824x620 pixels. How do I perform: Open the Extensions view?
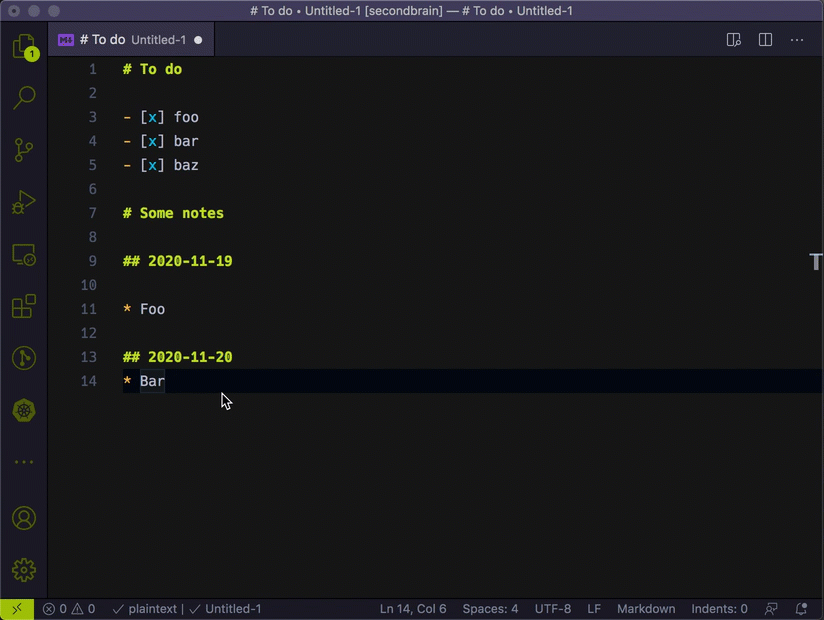[x=24, y=306]
